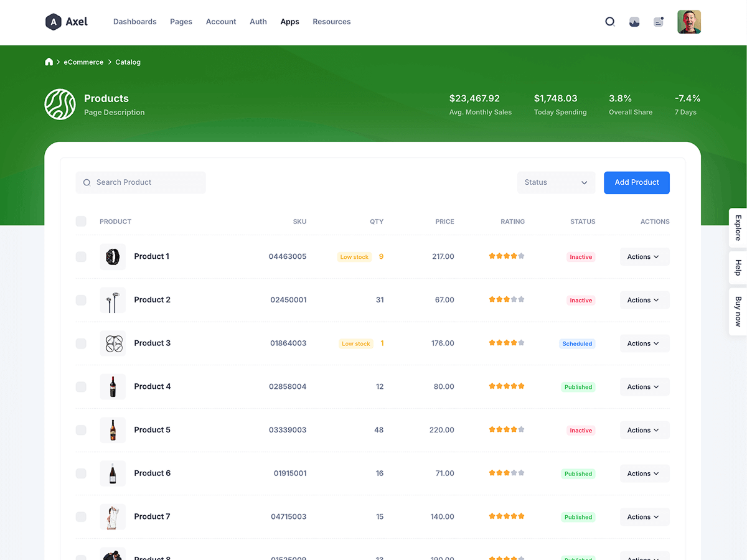Open the chat messages icon in the header
Viewport: 747px width, 560px height.
click(x=659, y=22)
